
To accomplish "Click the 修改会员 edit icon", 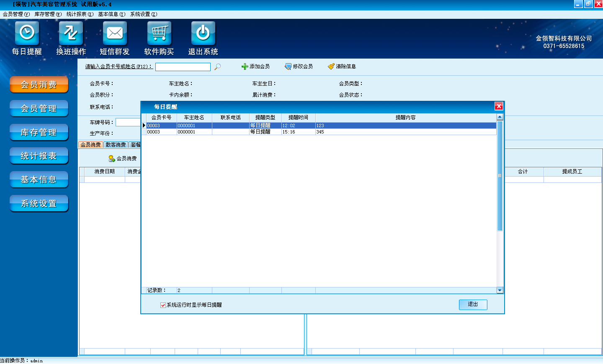I will (288, 67).
